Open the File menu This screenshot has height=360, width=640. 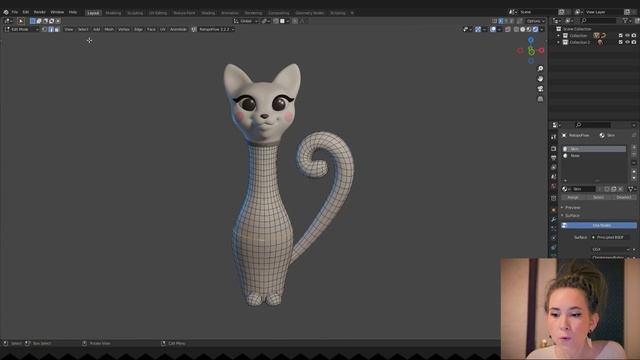tap(15, 12)
